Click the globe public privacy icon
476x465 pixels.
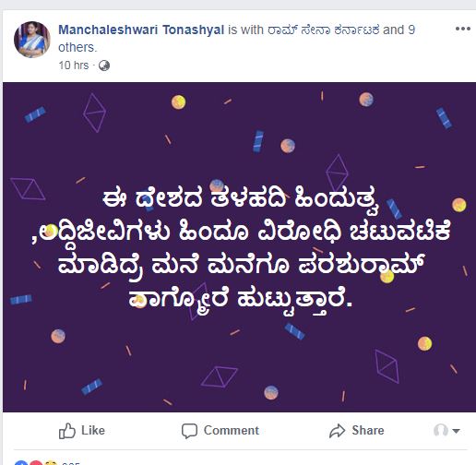[x=104, y=66]
